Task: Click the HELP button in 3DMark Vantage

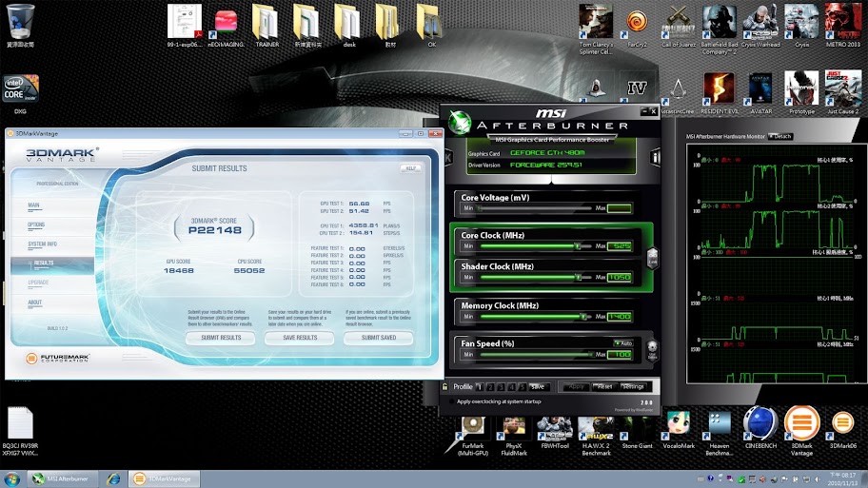Action: click(x=410, y=168)
